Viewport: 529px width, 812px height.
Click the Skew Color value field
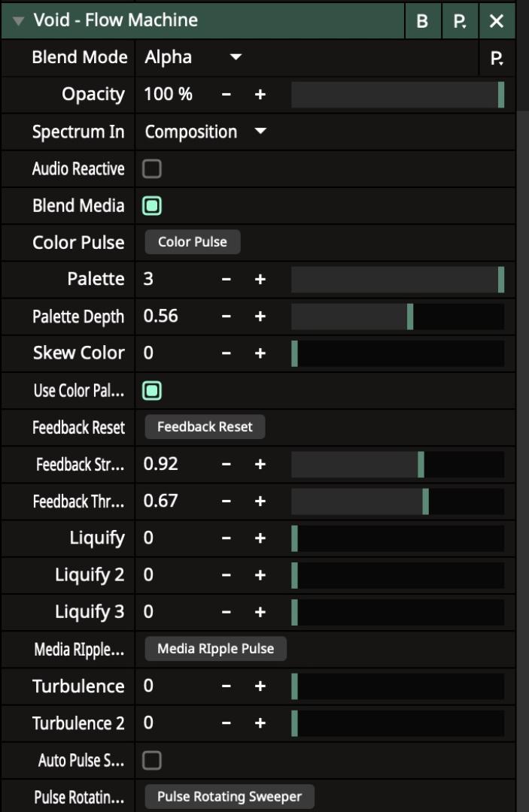[x=173, y=353]
